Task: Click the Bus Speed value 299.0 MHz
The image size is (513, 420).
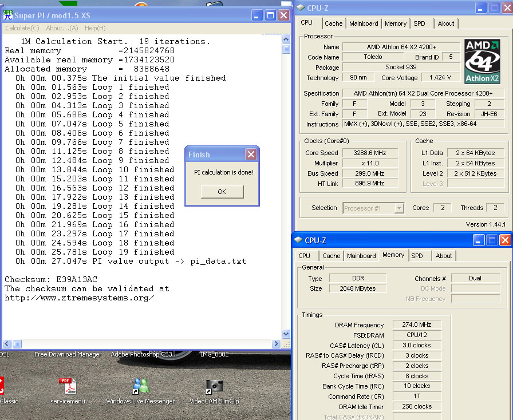Action: pos(370,173)
